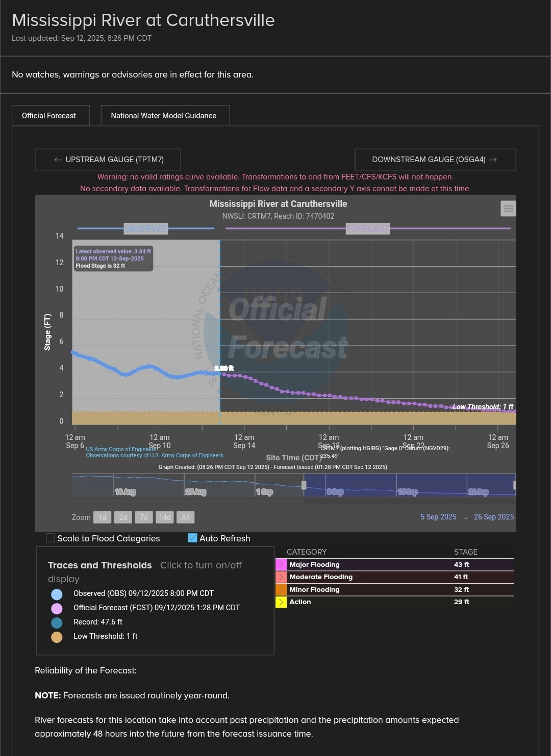Toggle the OBSERVED legend series label
551x756 pixels.
coord(146,228)
